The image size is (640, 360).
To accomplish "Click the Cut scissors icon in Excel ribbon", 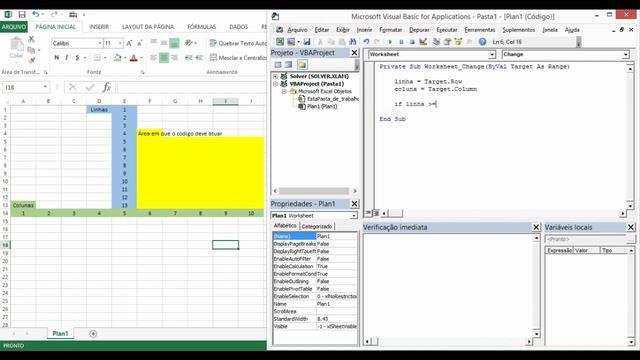I will pos(31,40).
